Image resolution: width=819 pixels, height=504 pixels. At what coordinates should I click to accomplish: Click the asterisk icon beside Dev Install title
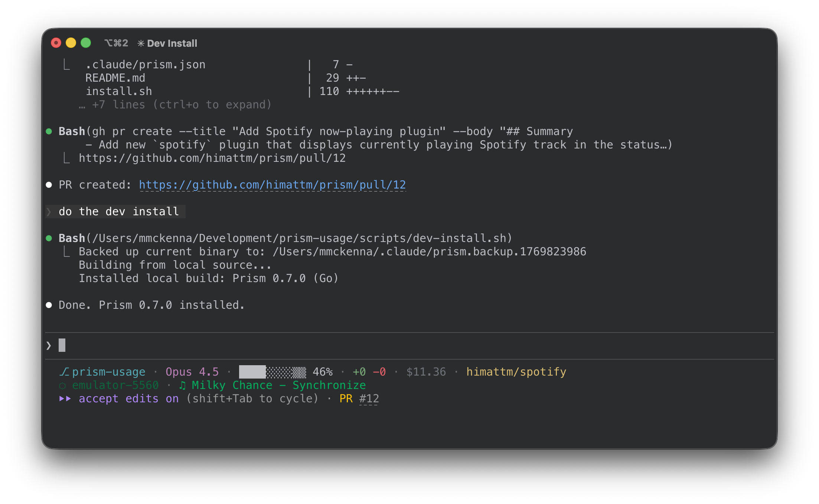click(x=141, y=43)
